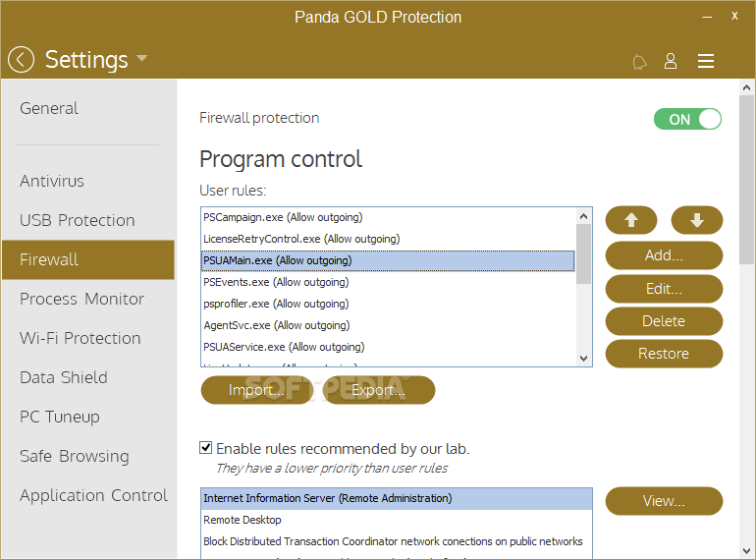Expand the Settings dropdown arrow
The image size is (756, 560).
pos(141,58)
